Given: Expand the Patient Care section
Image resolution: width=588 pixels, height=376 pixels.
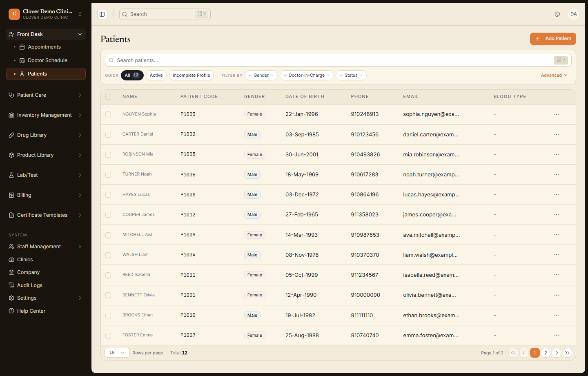Looking at the screenshot, I should click(x=46, y=95).
